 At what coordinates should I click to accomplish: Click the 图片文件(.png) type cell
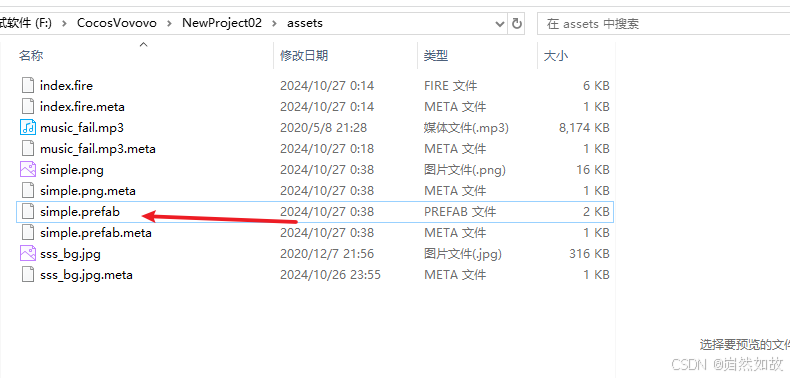pyautogui.click(x=465, y=170)
